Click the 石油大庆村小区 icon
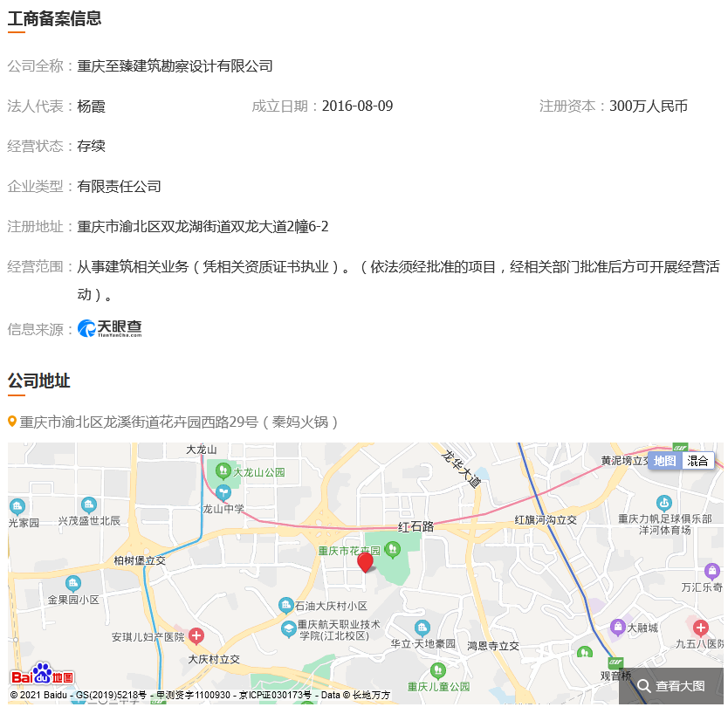This screenshot has width=728, height=707. [x=285, y=606]
